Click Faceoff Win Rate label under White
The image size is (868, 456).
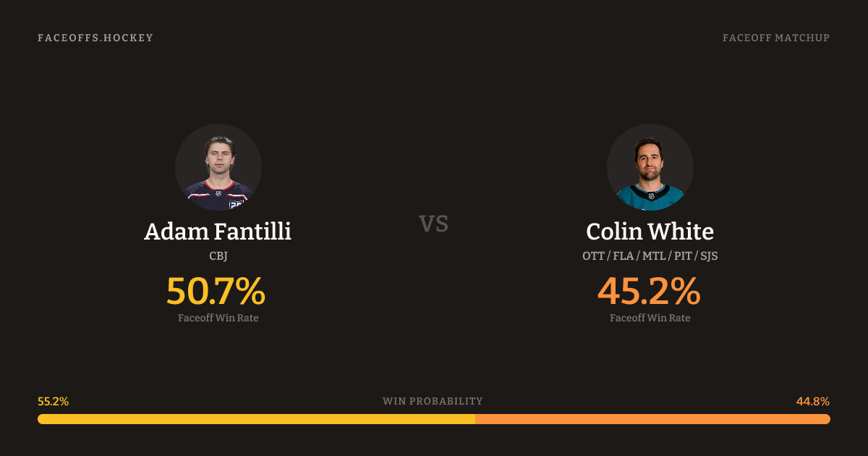coord(650,318)
